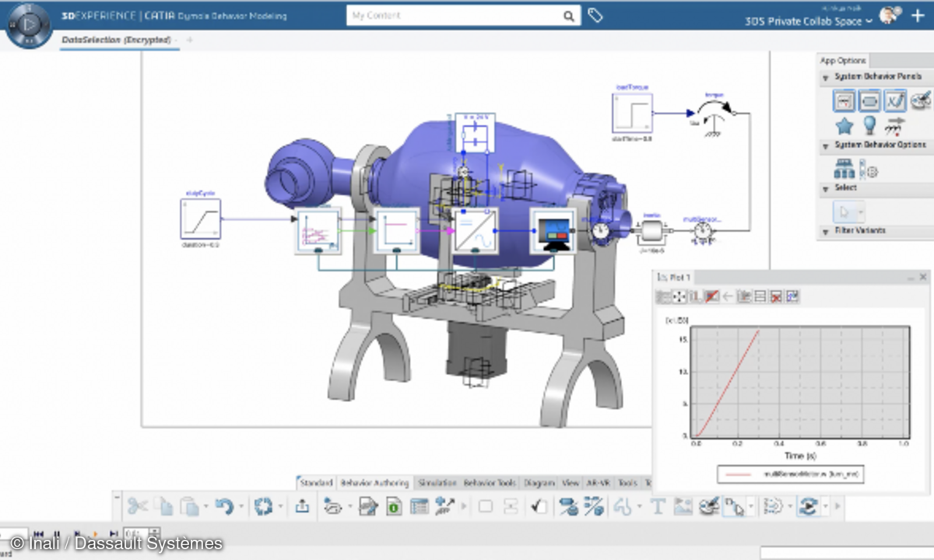This screenshot has width=934, height=560.
Task: Click the search magnifier icon
Action: (x=570, y=16)
